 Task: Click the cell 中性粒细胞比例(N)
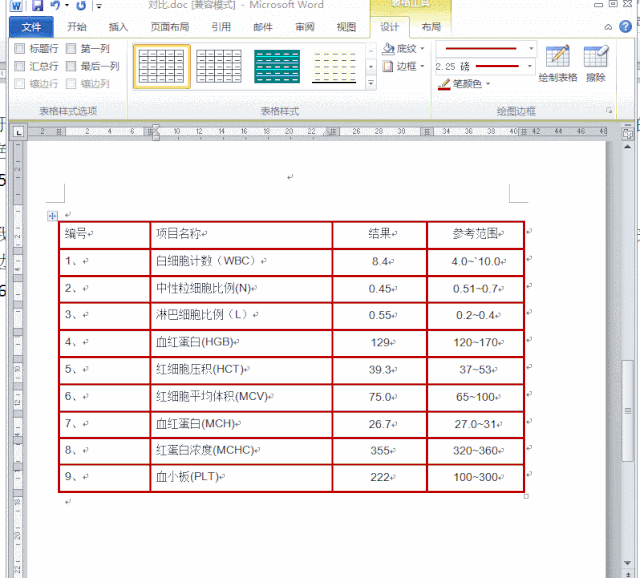(x=241, y=289)
